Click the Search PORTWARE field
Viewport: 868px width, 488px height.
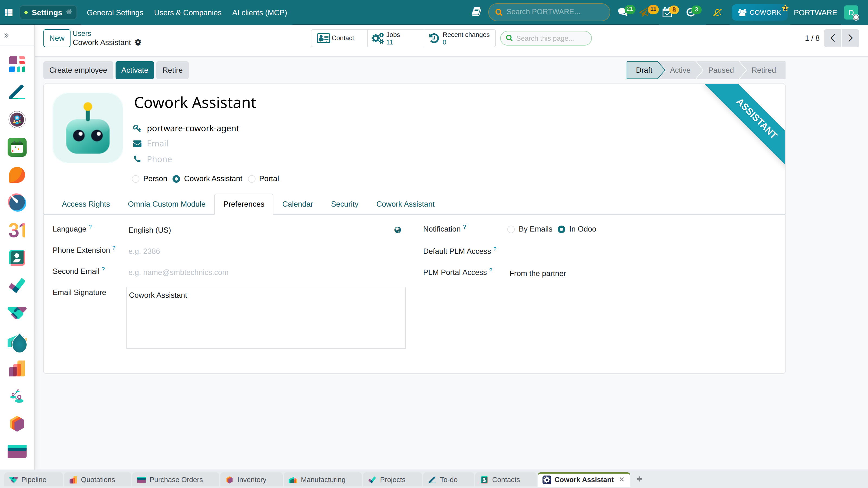[x=549, y=12]
